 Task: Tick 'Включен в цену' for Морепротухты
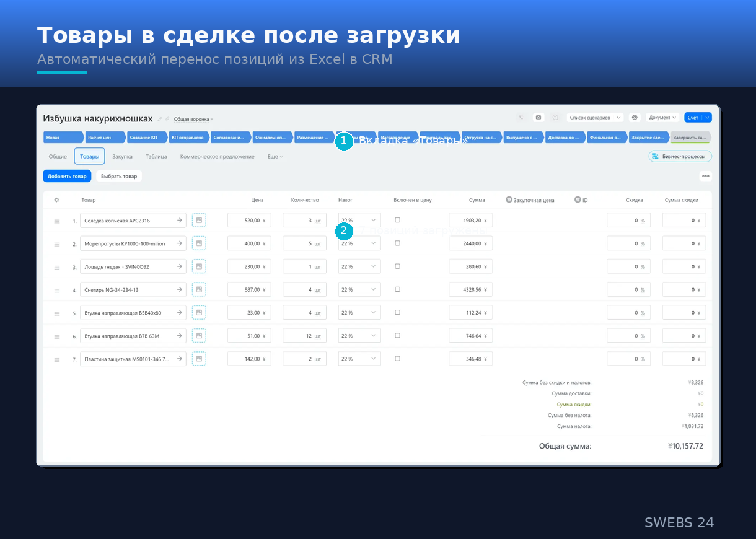[397, 243]
